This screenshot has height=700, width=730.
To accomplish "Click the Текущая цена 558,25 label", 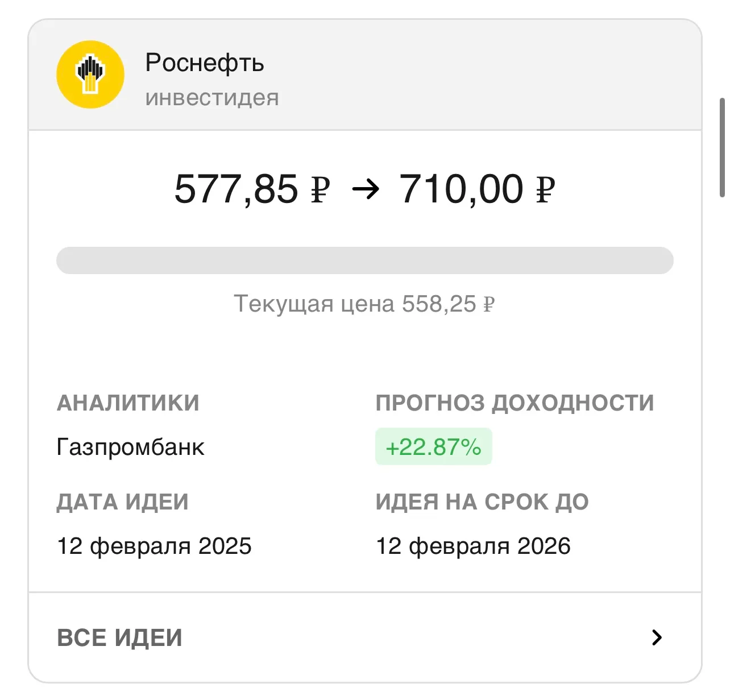I will click(364, 304).
